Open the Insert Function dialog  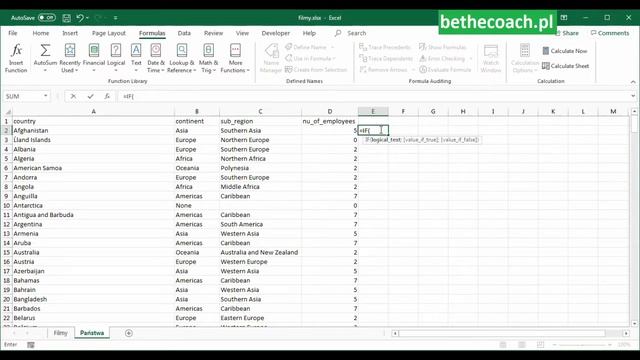[x=16, y=58]
